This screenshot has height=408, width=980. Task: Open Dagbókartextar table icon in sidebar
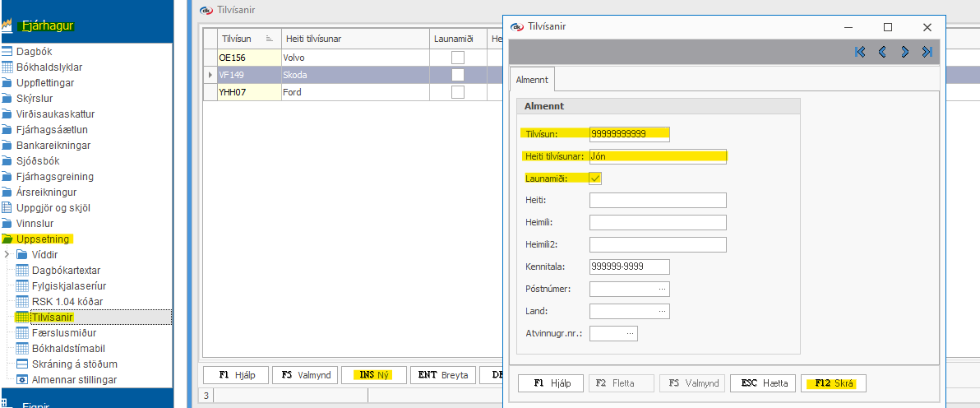coord(23,271)
